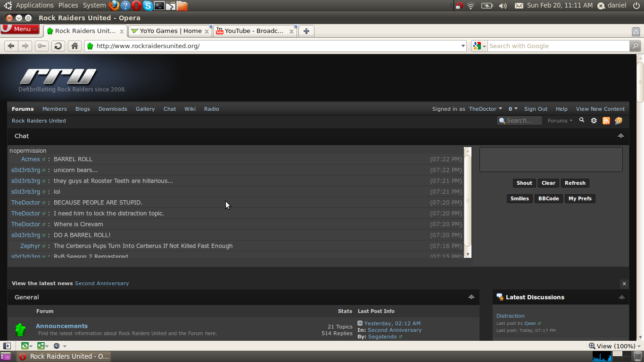Click the Refresh shoutbox button

[575, 183]
